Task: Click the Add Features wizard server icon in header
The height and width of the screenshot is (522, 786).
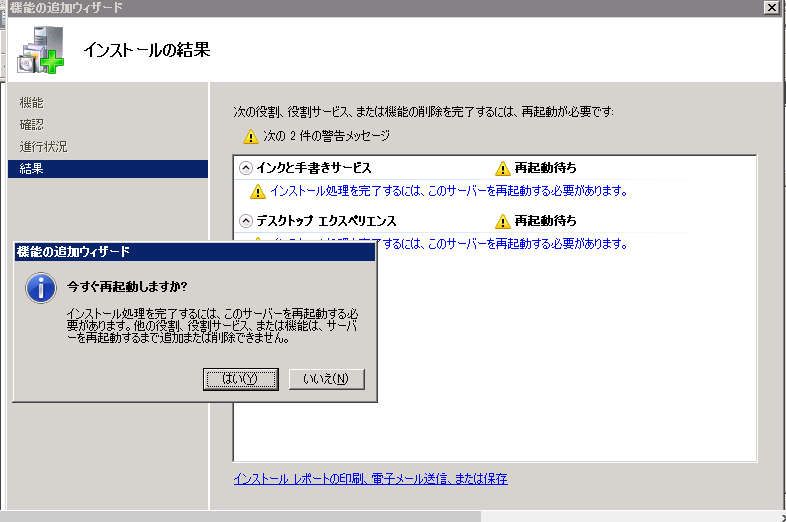Action: tap(41, 50)
